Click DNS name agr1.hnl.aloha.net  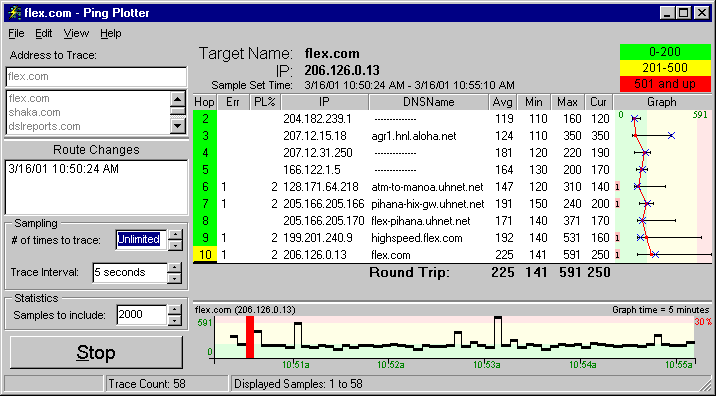click(x=414, y=136)
